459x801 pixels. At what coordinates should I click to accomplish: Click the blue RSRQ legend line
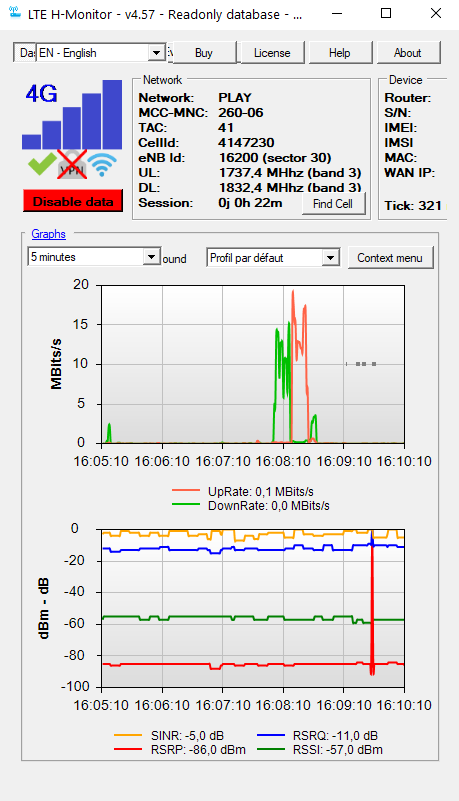[271, 735]
